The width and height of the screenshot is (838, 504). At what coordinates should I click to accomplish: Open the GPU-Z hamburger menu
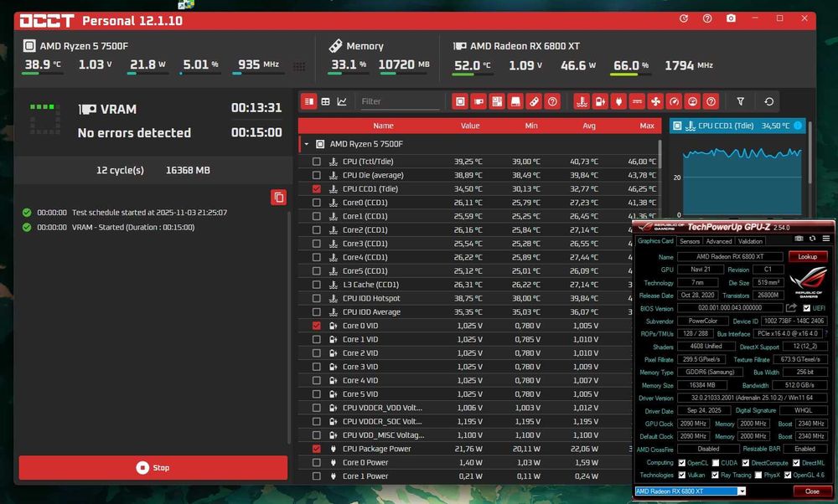click(x=825, y=239)
